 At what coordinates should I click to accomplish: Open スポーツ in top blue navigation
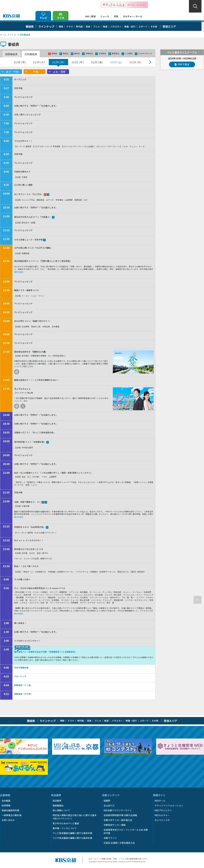[x=143, y=27]
